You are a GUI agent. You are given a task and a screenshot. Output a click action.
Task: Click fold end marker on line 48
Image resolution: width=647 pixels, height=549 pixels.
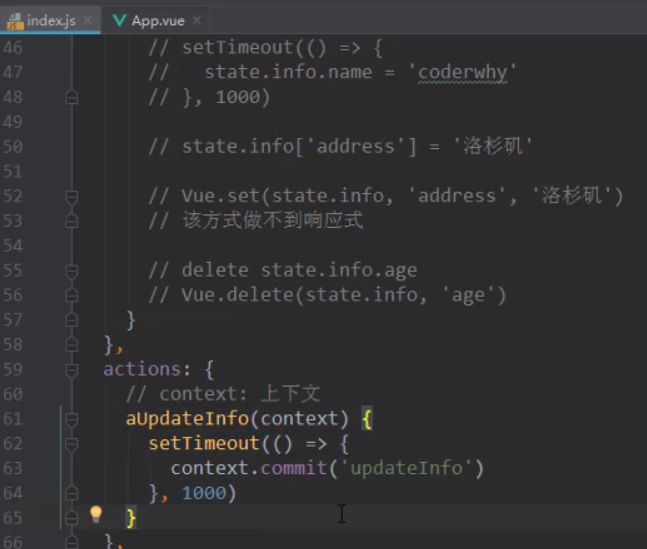71,97
